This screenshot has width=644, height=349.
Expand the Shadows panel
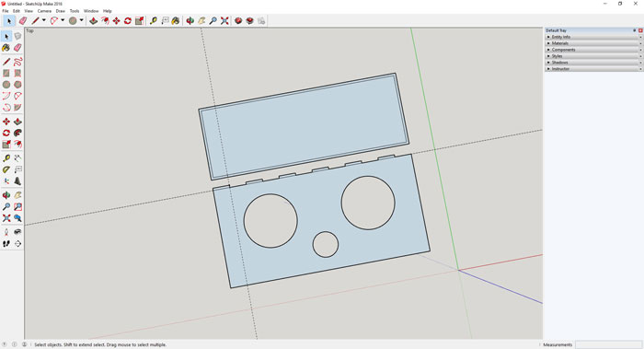[593, 63]
